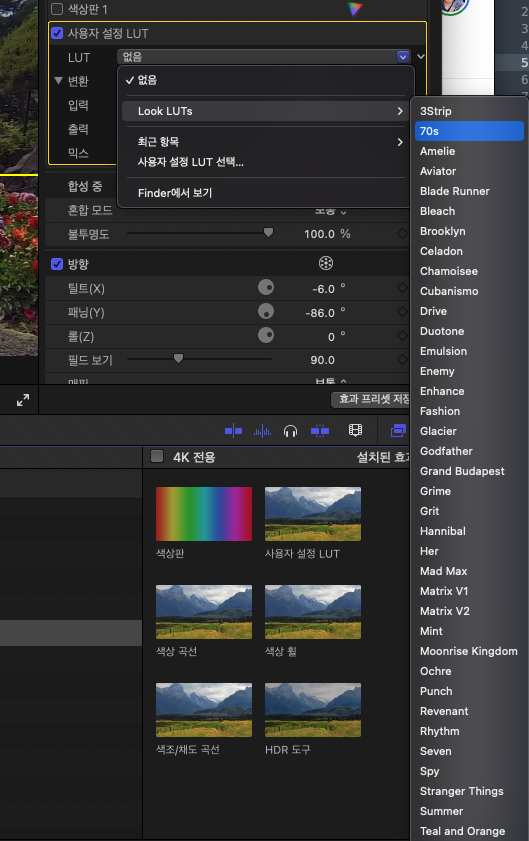The image size is (529, 841).
Task: Toggle the snapping icon
Action: (320, 431)
